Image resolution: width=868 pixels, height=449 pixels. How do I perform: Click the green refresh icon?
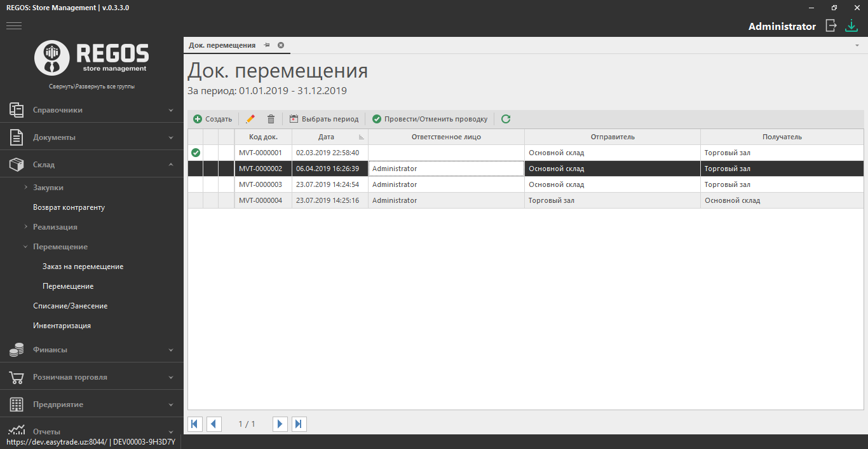506,119
